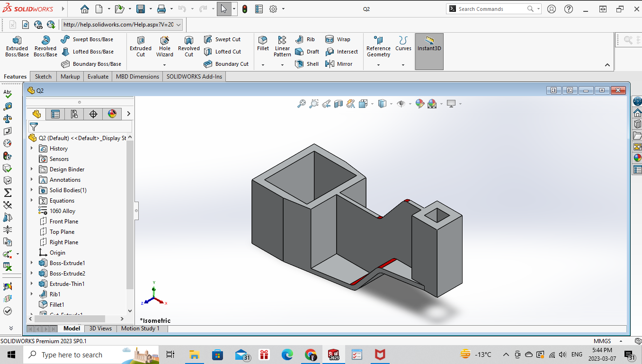The image size is (642, 364).
Task: Expand the Rib1 feature
Action: tap(32, 294)
